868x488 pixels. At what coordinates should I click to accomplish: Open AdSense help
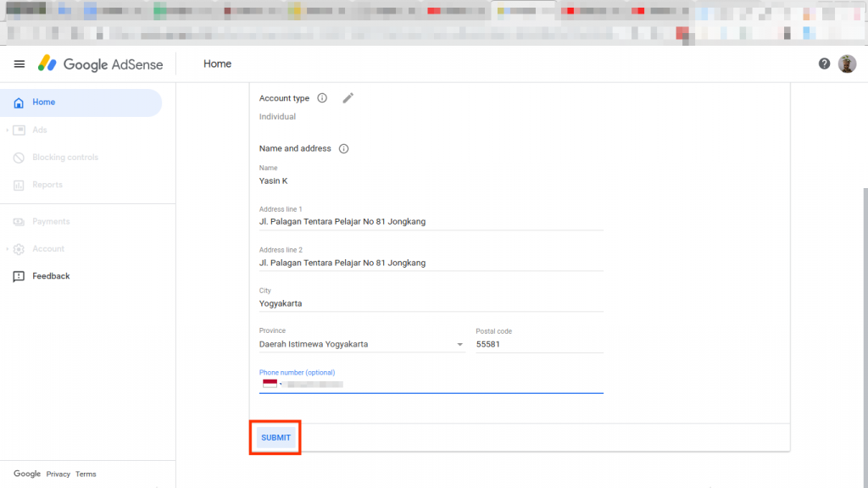coord(823,63)
